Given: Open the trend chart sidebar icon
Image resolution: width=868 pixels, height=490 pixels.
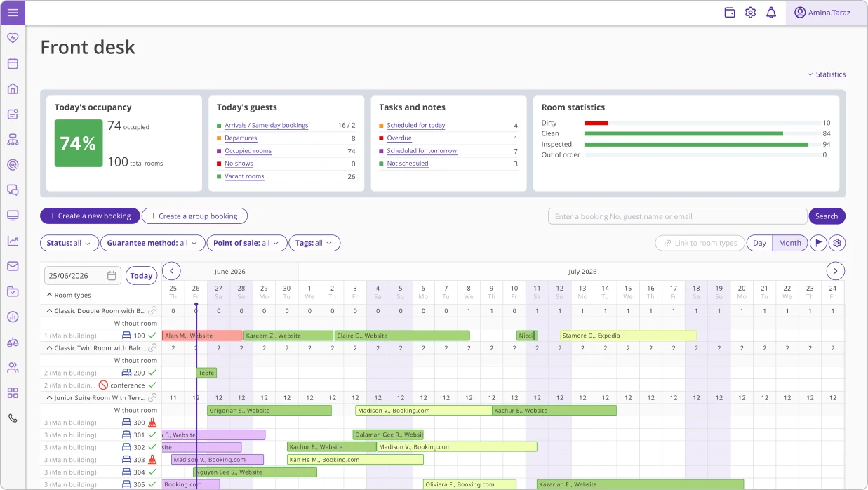Looking at the screenshot, I should (x=13, y=241).
